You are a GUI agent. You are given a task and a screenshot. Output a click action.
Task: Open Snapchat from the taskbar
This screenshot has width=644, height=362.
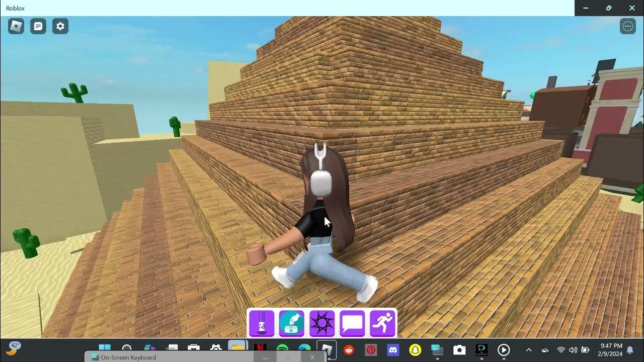[415, 350]
